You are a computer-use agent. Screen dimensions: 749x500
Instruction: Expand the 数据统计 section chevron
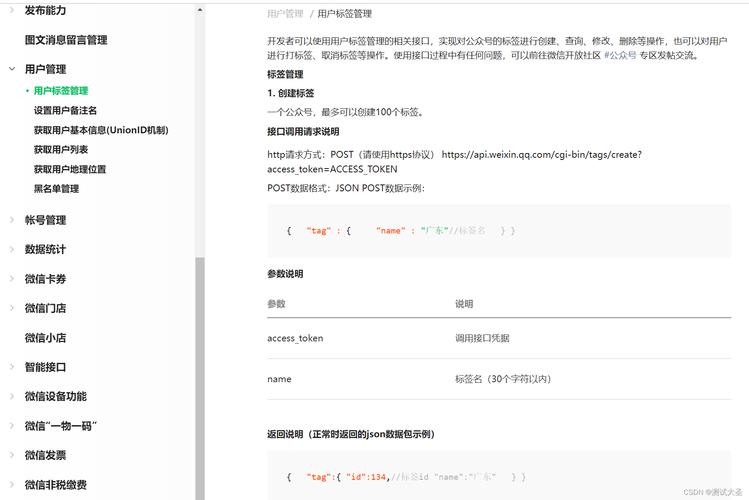point(12,249)
